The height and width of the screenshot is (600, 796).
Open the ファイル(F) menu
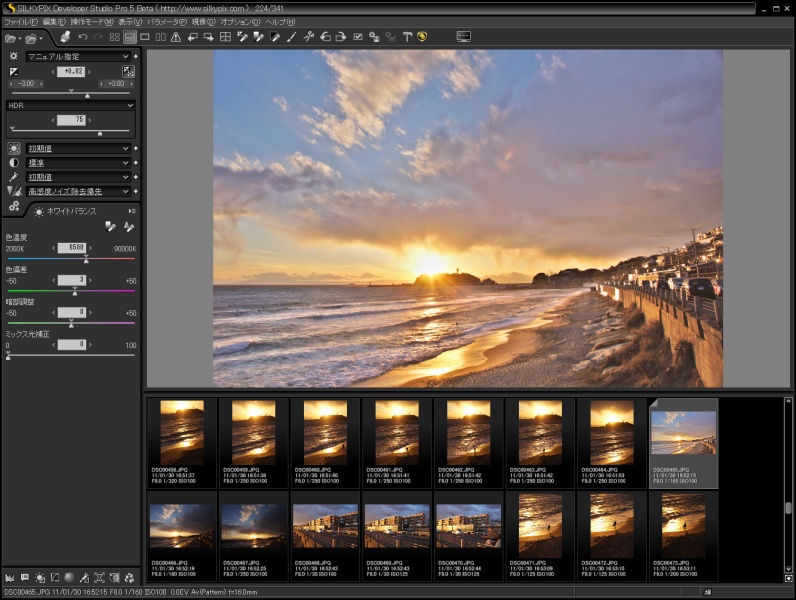tap(21, 22)
